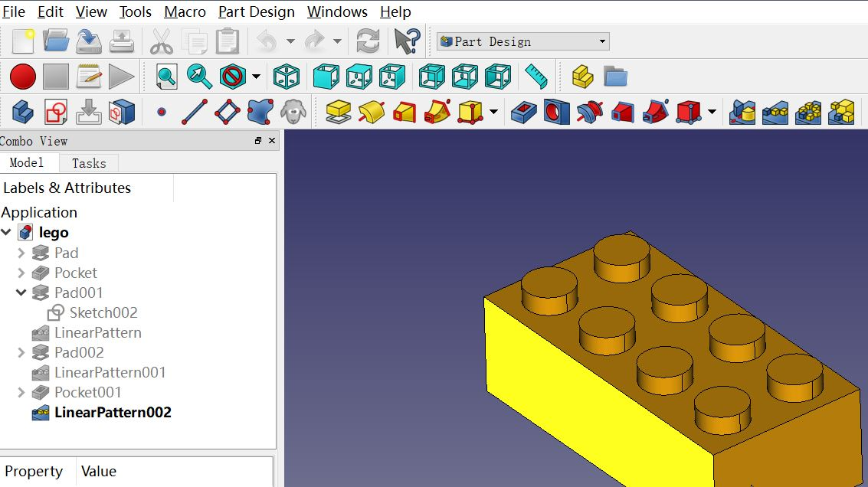This screenshot has height=487, width=868.
Task: Open the Edit menu
Action: coord(51,11)
